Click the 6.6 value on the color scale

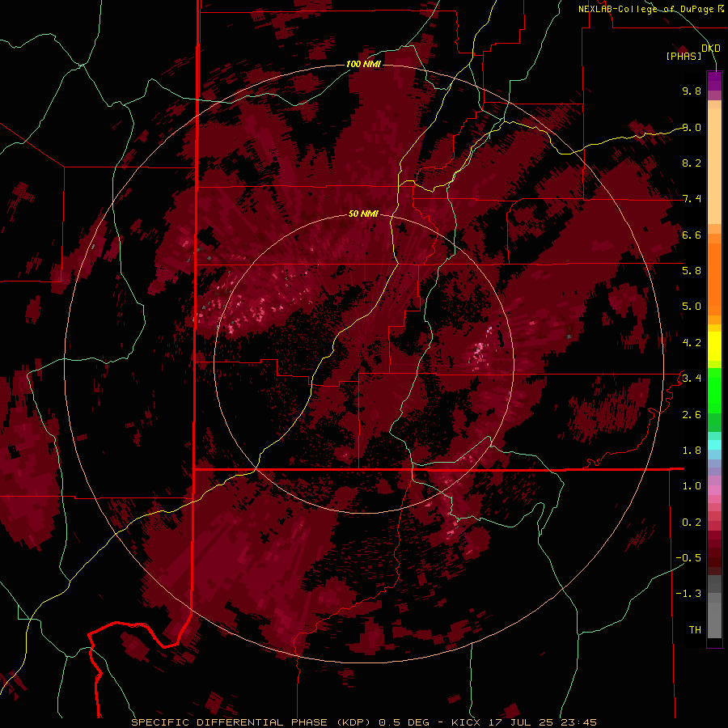pyautogui.click(x=692, y=235)
